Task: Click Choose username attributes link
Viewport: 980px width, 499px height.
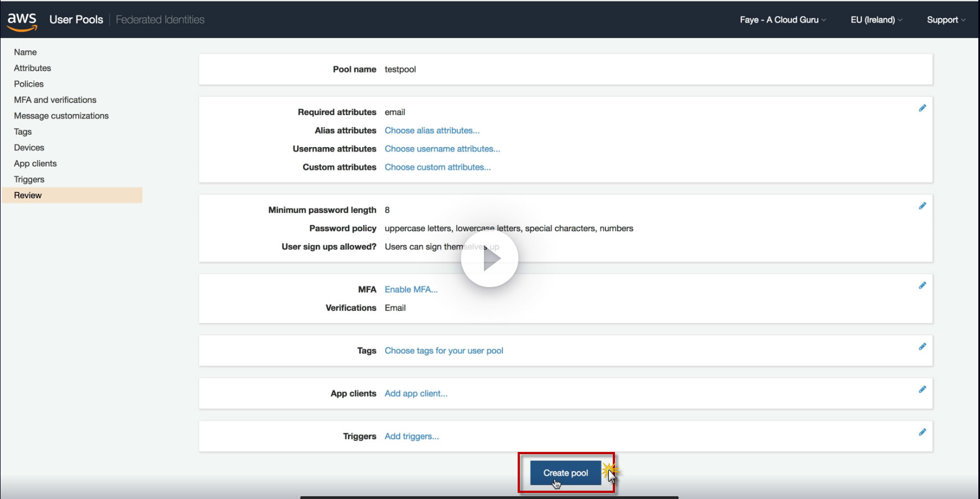Action: [x=442, y=149]
